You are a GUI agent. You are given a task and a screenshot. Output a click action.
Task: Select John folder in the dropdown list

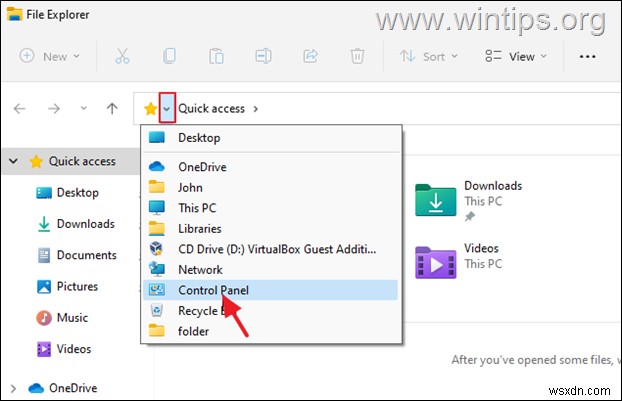coord(271,187)
